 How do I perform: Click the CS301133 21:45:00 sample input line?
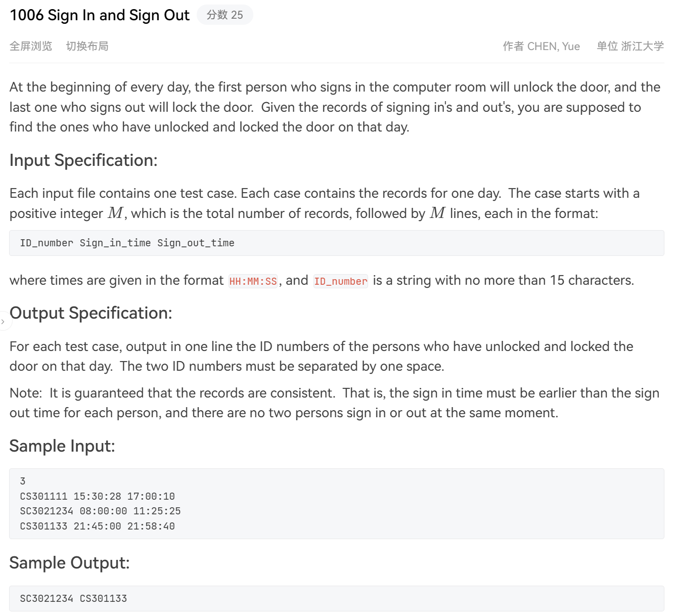click(97, 526)
